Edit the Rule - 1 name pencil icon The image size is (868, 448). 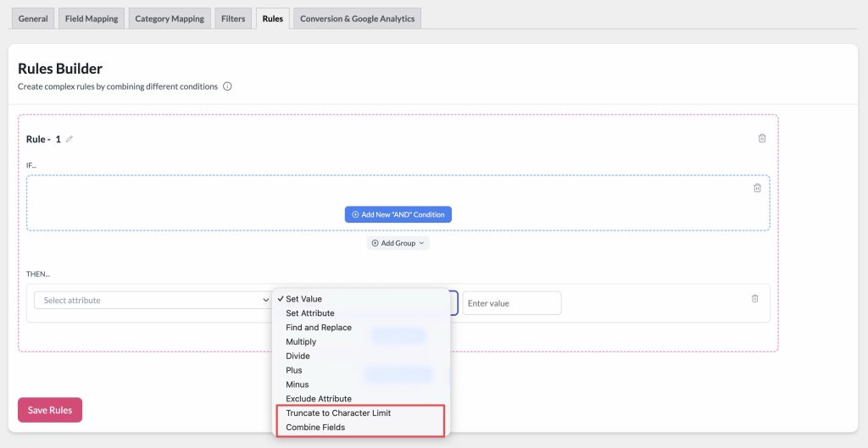click(x=70, y=140)
